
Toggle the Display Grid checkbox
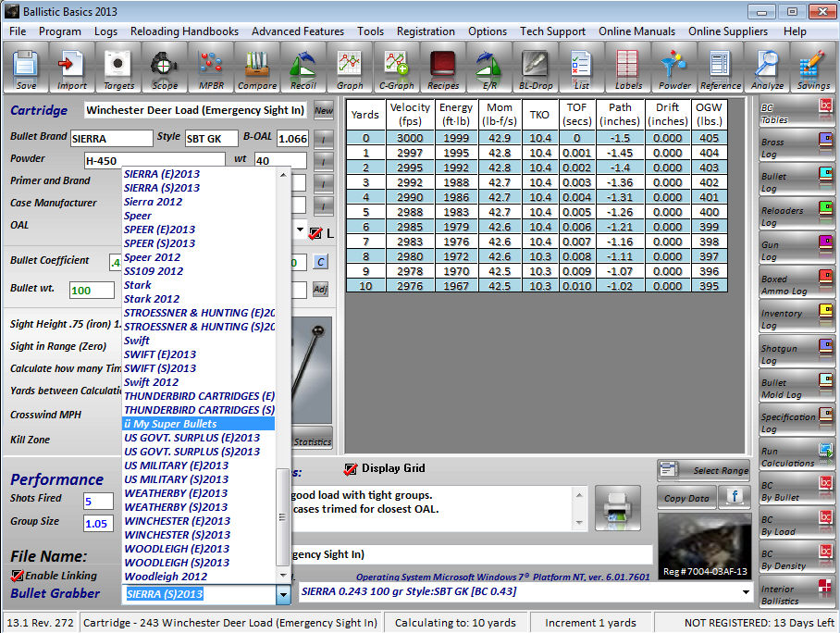pyautogui.click(x=351, y=469)
